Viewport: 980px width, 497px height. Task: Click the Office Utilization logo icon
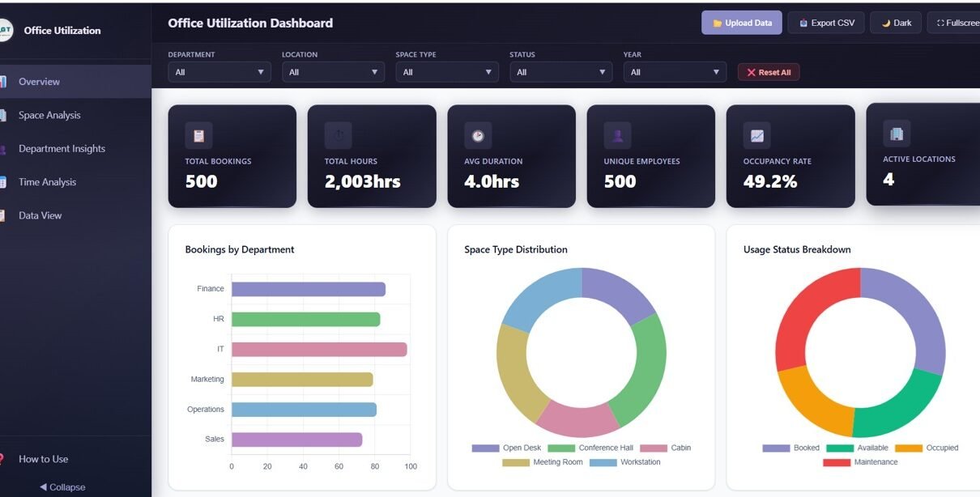click(5, 31)
